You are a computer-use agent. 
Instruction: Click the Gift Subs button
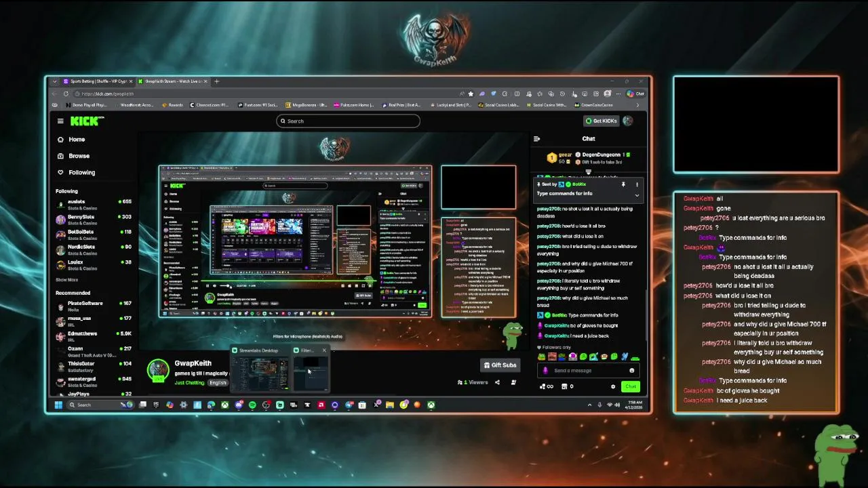click(x=500, y=365)
